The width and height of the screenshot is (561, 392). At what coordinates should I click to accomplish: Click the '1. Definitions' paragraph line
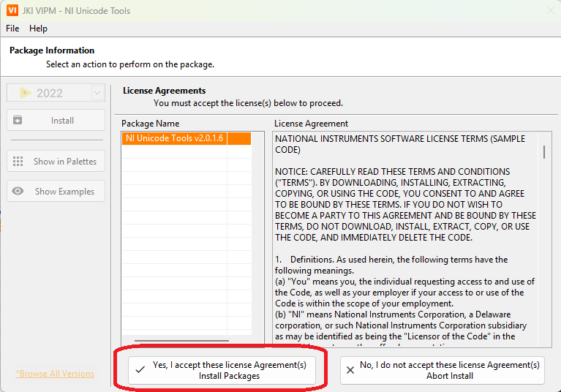coord(391,260)
